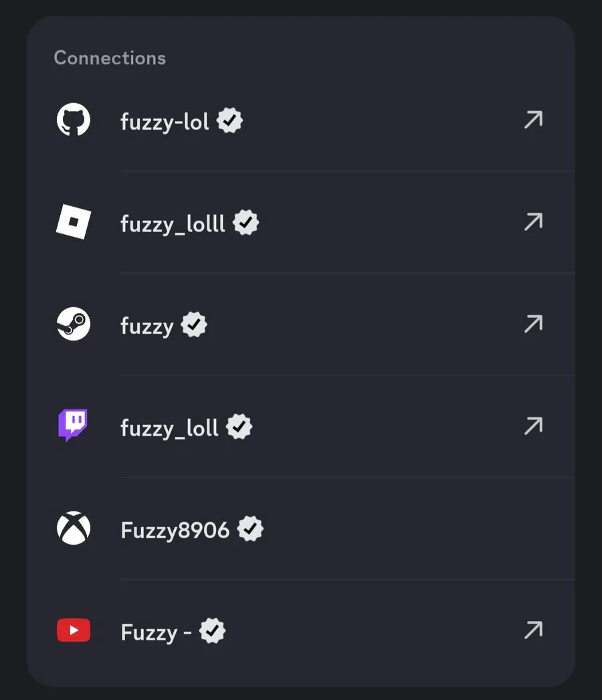Viewport: 602px width, 700px height.
Task: Open the Steam fuzzy external link arrow
Action: pos(533,324)
